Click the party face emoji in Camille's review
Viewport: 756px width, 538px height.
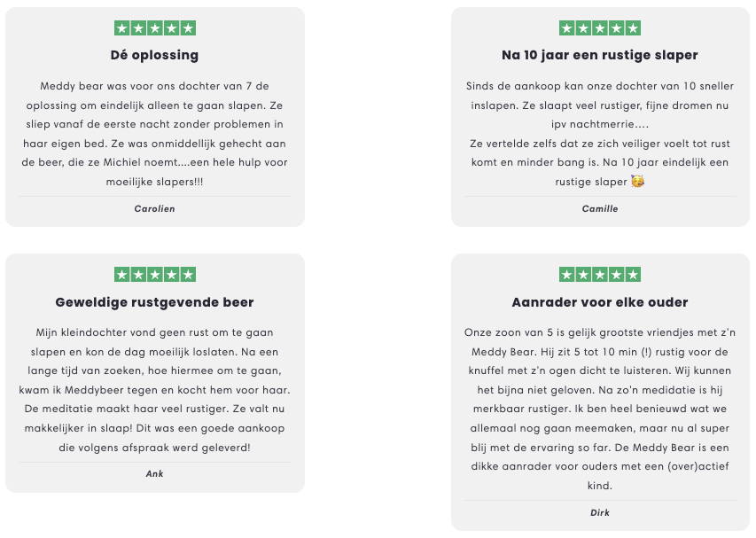[636, 182]
